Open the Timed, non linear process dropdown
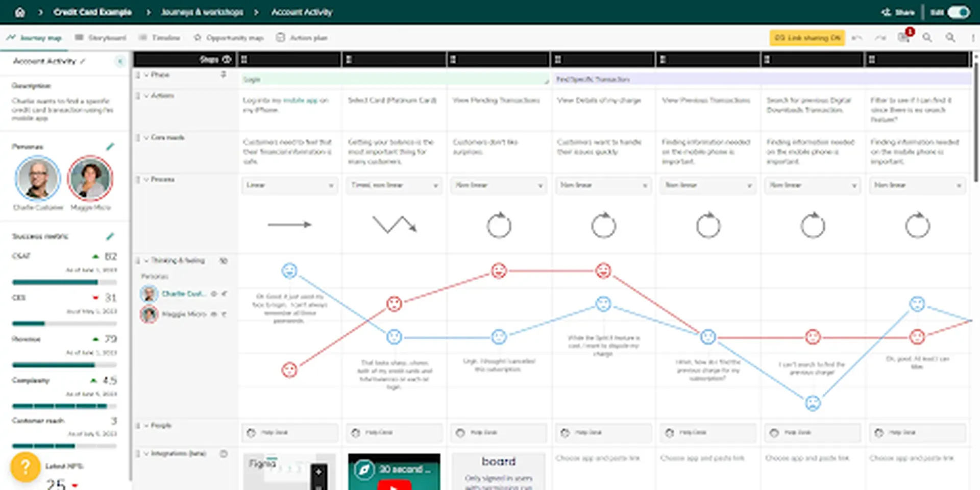The height and width of the screenshot is (490, 980). (x=394, y=185)
